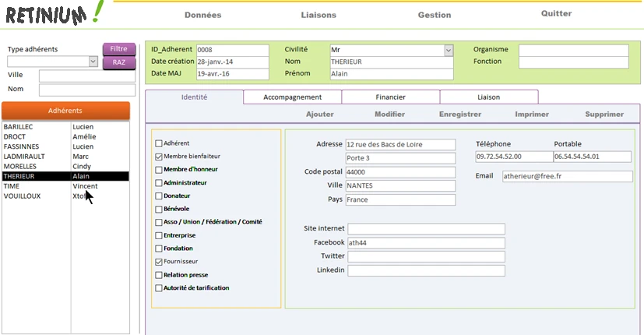644x335 pixels.
Task: Switch to the Financier tab
Action: 391,97
